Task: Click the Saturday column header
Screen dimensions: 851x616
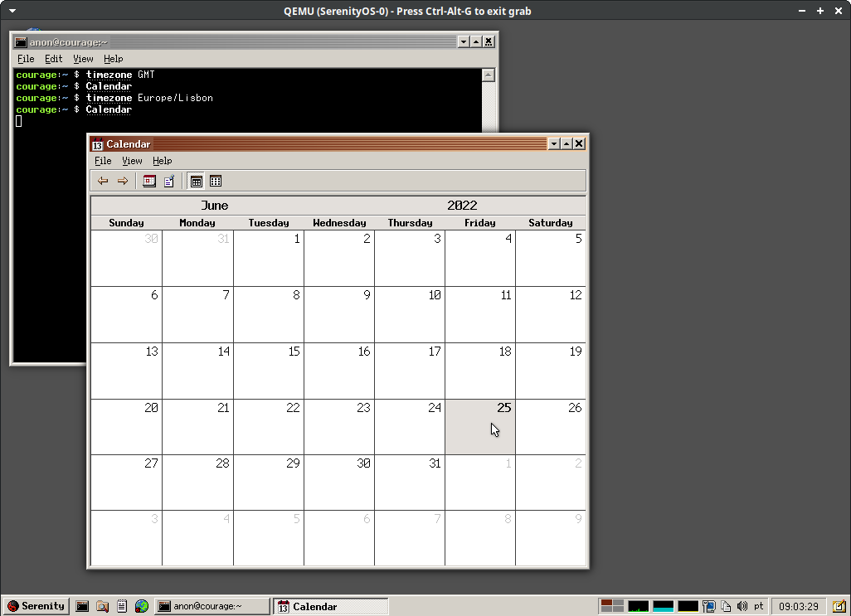Action: pyautogui.click(x=551, y=223)
